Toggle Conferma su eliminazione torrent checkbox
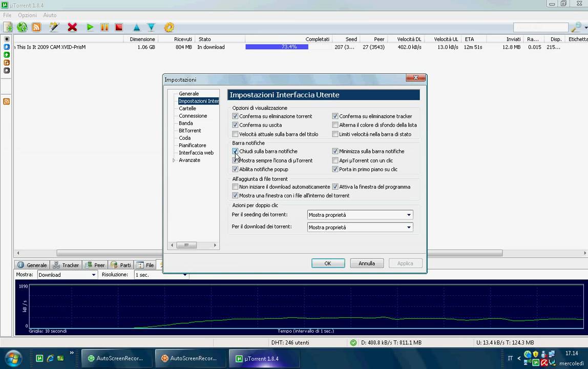This screenshot has width=588, height=369. pos(235,116)
